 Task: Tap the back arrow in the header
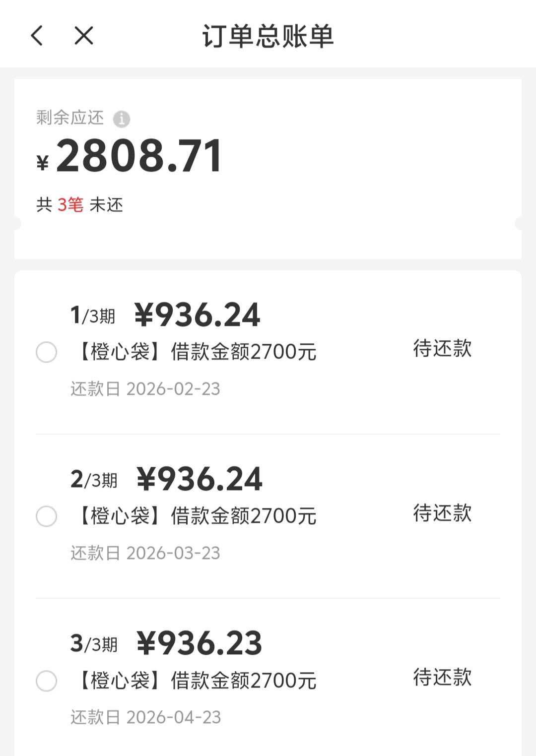(x=37, y=36)
